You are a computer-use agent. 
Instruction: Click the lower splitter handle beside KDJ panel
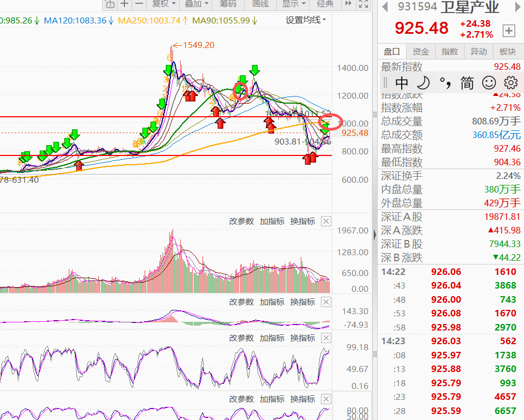(374, 354)
